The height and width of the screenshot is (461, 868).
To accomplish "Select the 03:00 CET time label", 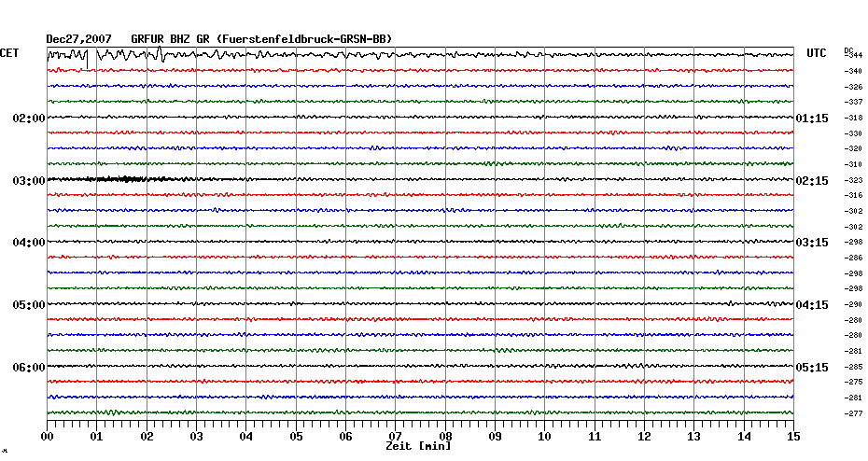I will [29, 181].
